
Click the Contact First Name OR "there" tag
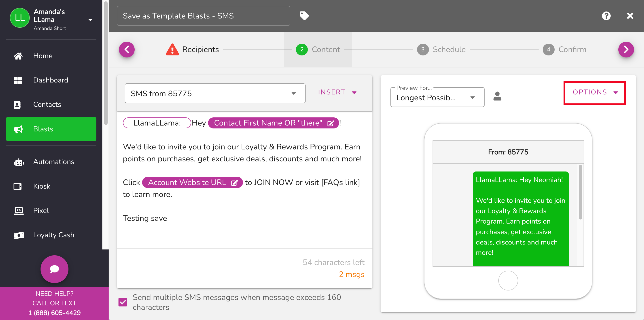pyautogui.click(x=273, y=123)
